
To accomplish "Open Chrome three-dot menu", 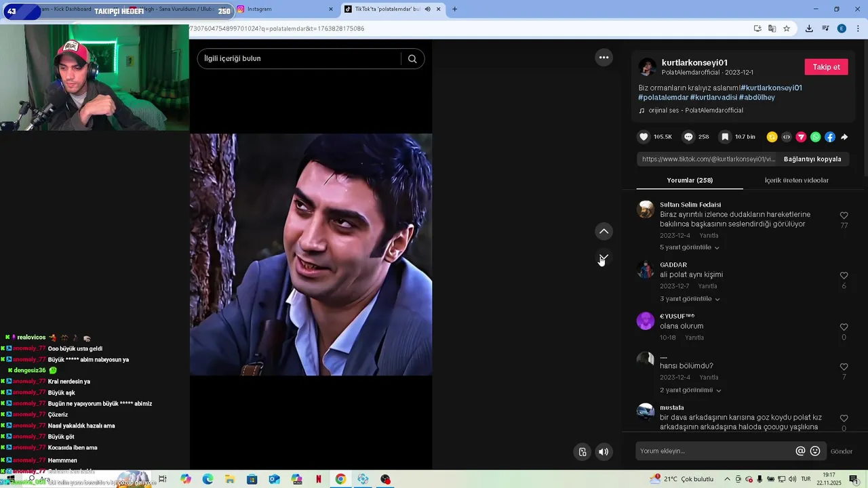I will click(858, 28).
